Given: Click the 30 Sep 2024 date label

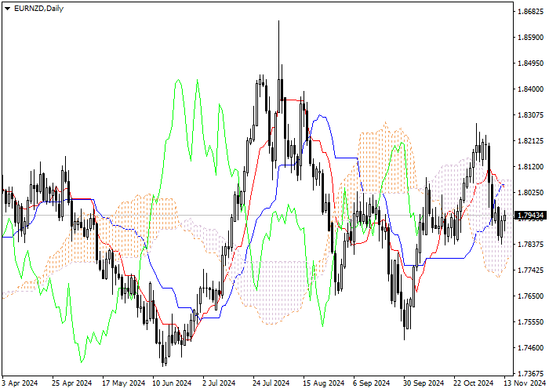Looking at the screenshot, I should 424,383.
